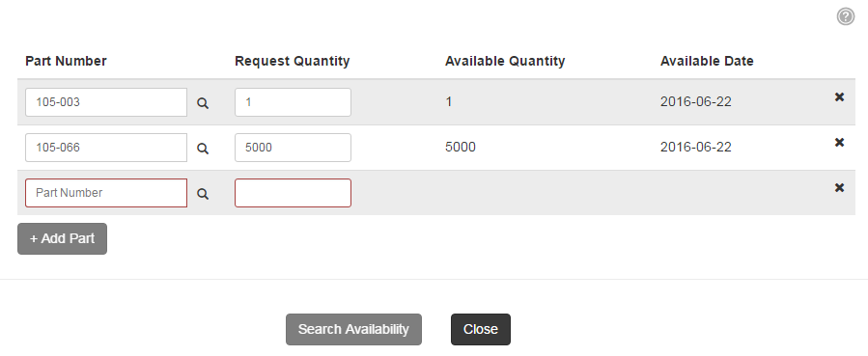Viewport: 868px width, 356px height.
Task: Focus the part number field containing 105-066
Action: [x=106, y=148]
